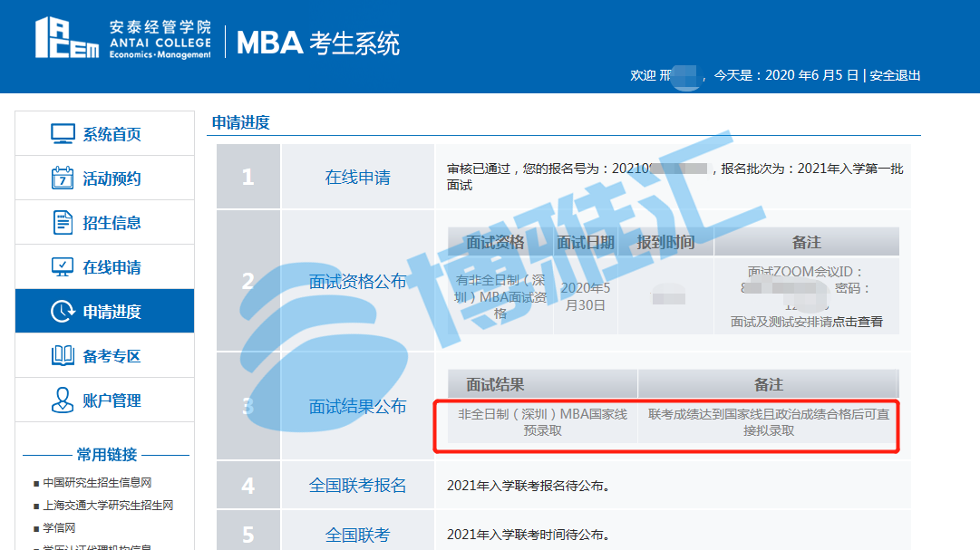Click the MBA 考生系统 header title

pos(318,43)
